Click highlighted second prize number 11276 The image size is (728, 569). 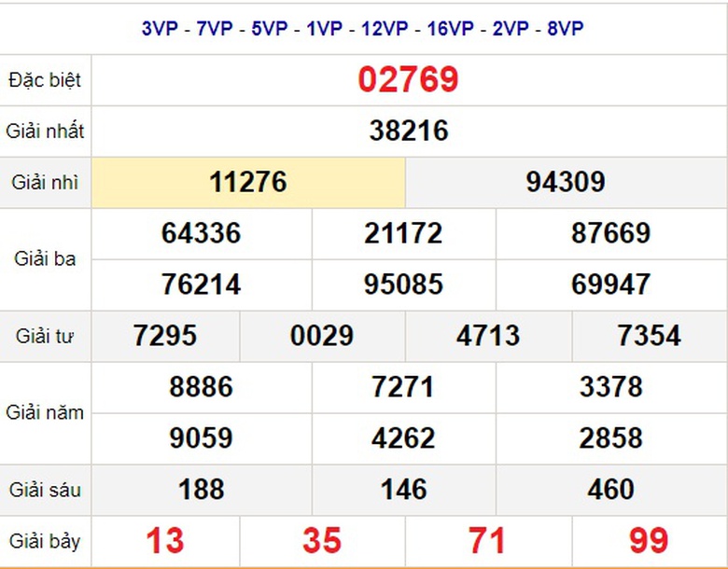pyautogui.click(x=248, y=182)
